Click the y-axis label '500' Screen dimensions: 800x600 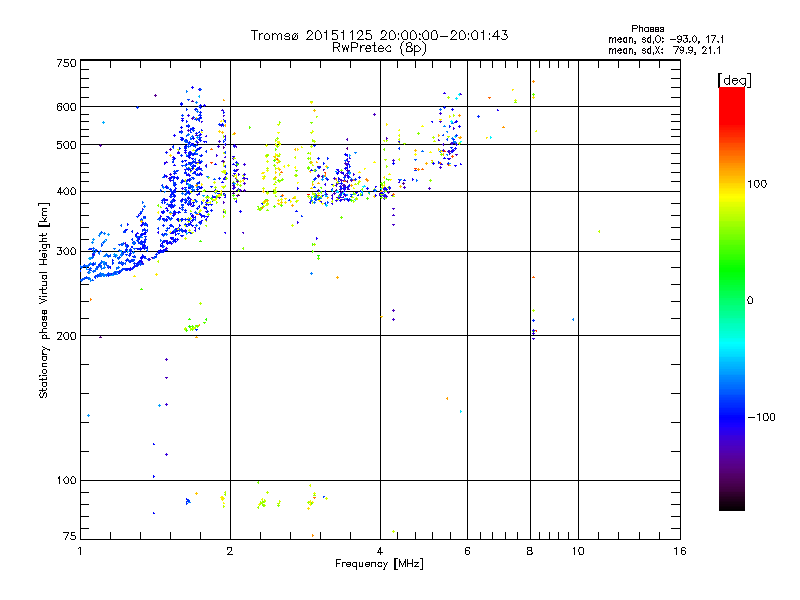tap(67, 145)
